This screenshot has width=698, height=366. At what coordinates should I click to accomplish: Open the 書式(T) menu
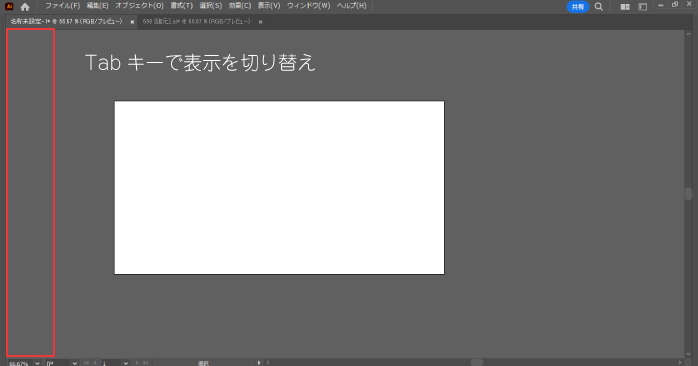pos(182,6)
